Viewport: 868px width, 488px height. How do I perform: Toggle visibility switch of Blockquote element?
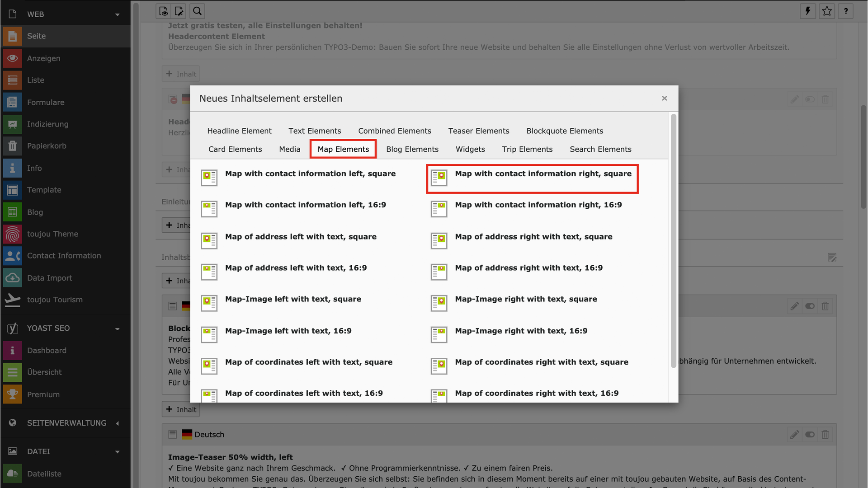pos(810,306)
